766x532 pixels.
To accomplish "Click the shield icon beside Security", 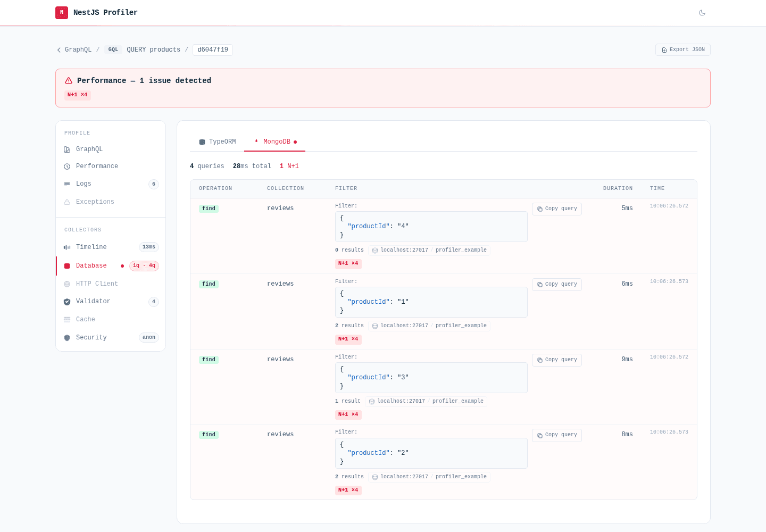I will point(67,338).
